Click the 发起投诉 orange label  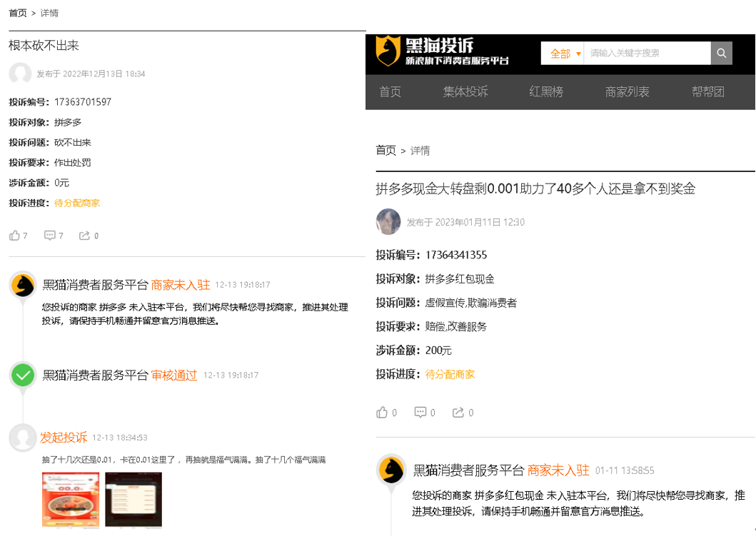(64, 438)
